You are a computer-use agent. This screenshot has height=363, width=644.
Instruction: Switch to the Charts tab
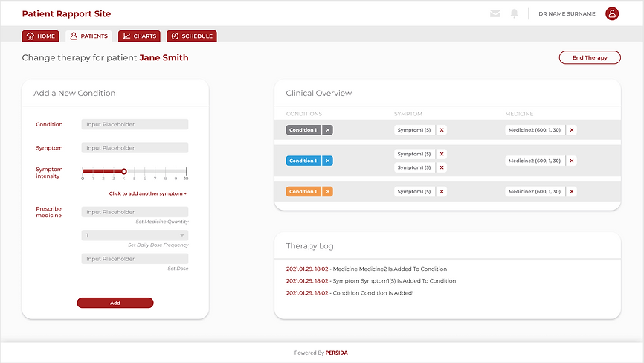tap(139, 36)
